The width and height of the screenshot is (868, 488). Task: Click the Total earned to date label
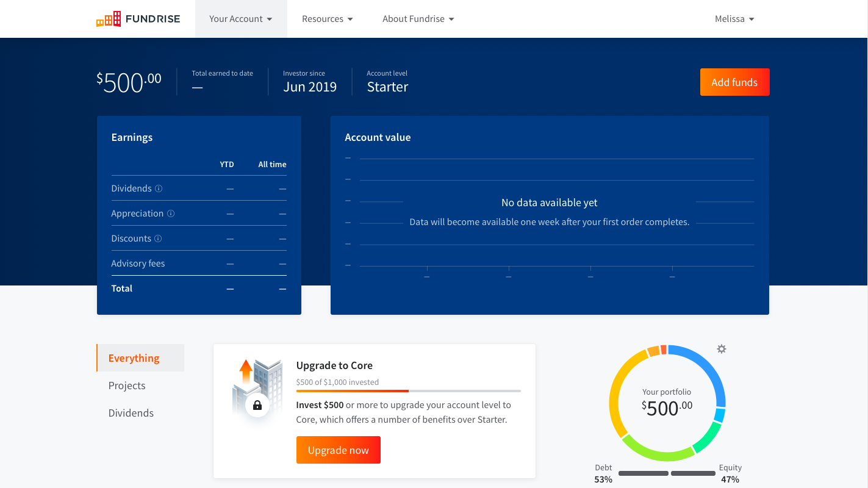(x=222, y=73)
